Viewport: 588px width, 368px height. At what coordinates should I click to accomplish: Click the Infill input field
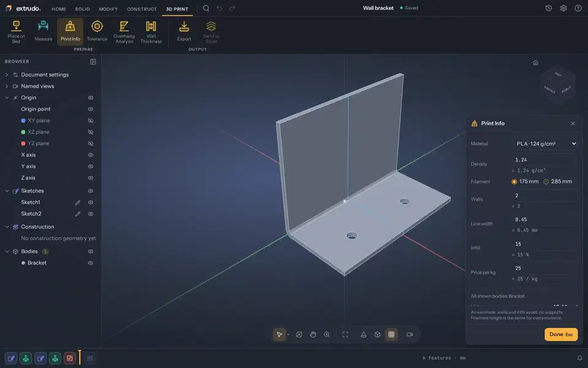(545, 244)
